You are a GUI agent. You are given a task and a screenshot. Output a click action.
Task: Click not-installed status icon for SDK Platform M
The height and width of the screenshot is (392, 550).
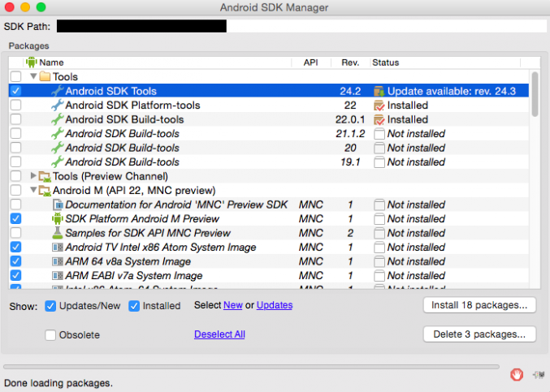tap(379, 219)
